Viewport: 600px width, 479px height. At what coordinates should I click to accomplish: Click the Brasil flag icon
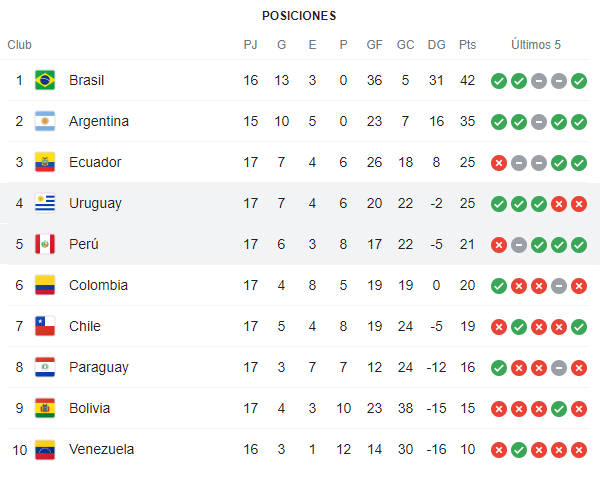(x=45, y=80)
